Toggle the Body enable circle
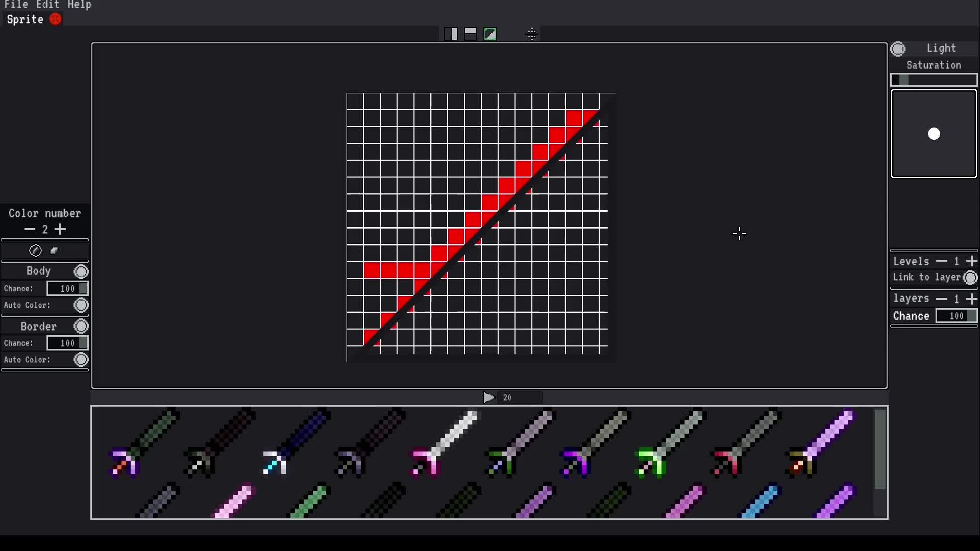Image resolution: width=980 pixels, height=551 pixels. pos(81,271)
